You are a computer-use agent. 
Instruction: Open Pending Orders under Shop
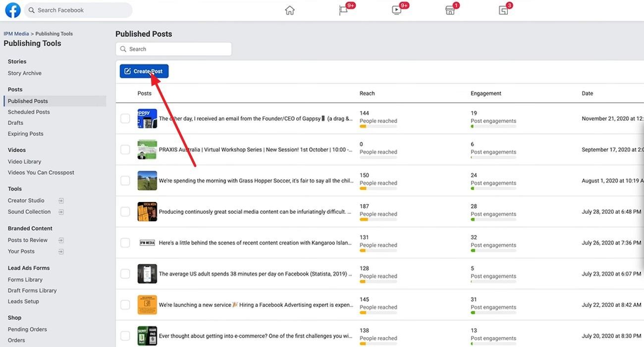(27, 329)
